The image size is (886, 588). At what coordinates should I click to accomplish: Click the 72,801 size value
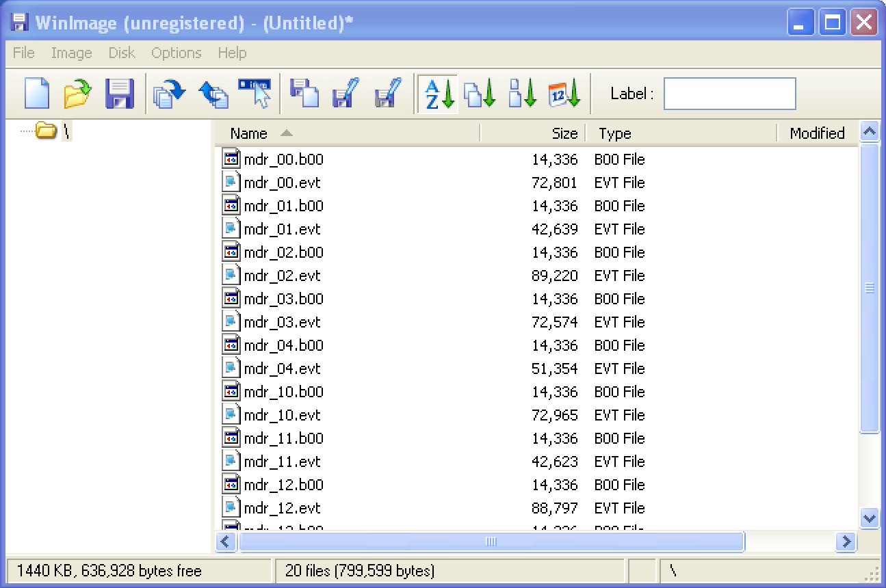(555, 183)
